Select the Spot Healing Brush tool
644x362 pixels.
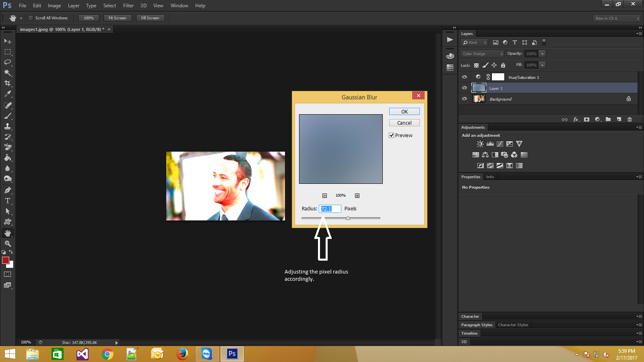(8, 105)
